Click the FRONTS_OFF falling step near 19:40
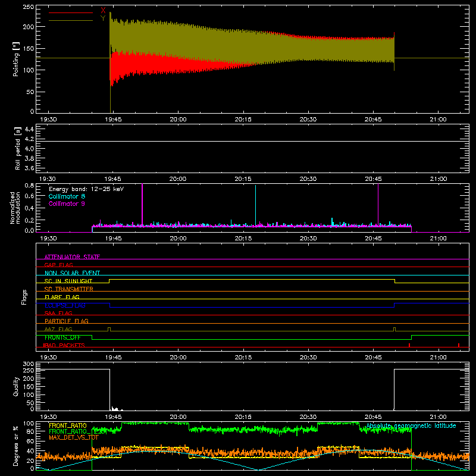This screenshot has width=476, height=476. coord(92,337)
